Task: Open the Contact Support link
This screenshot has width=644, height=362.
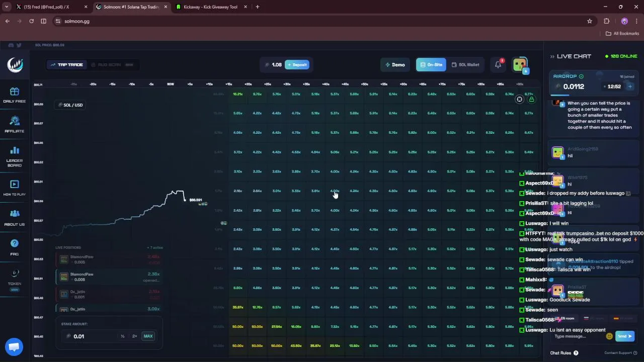Action: [x=621, y=353]
